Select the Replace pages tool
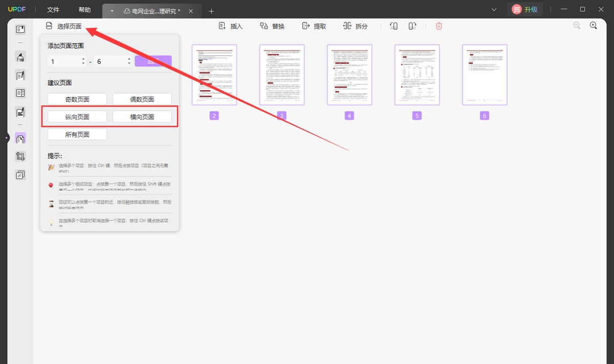 pyautogui.click(x=272, y=26)
